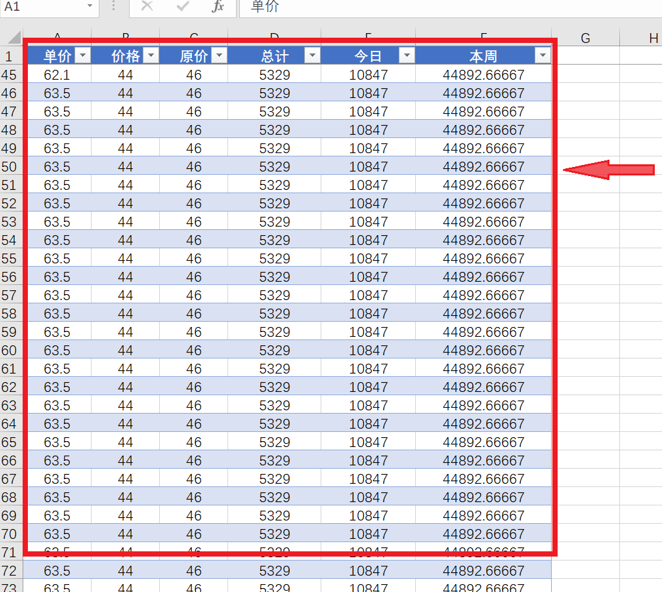Click 5329 in row 54

274,240
